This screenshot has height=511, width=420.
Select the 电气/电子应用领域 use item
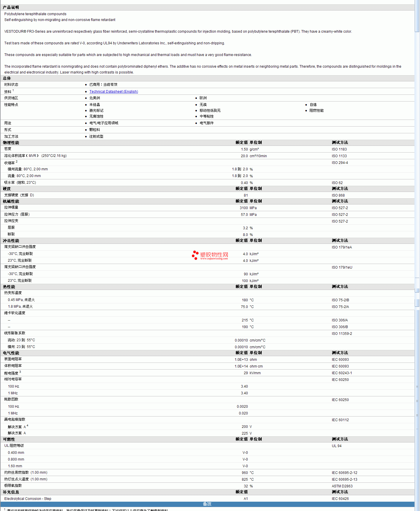pyautogui.click(x=104, y=123)
